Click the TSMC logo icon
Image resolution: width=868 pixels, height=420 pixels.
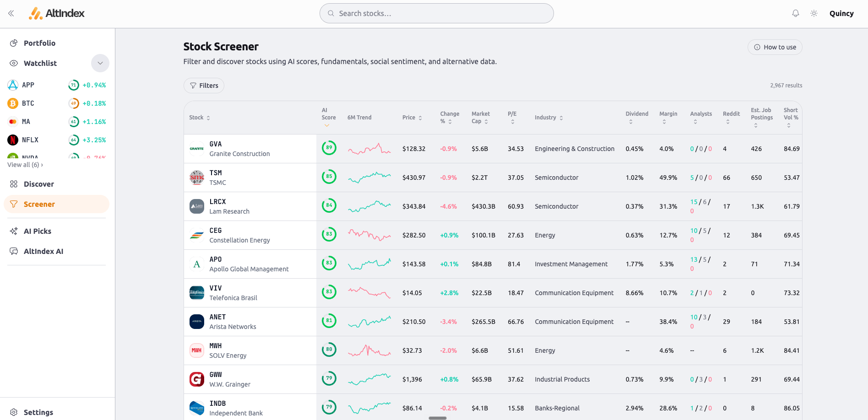(197, 178)
